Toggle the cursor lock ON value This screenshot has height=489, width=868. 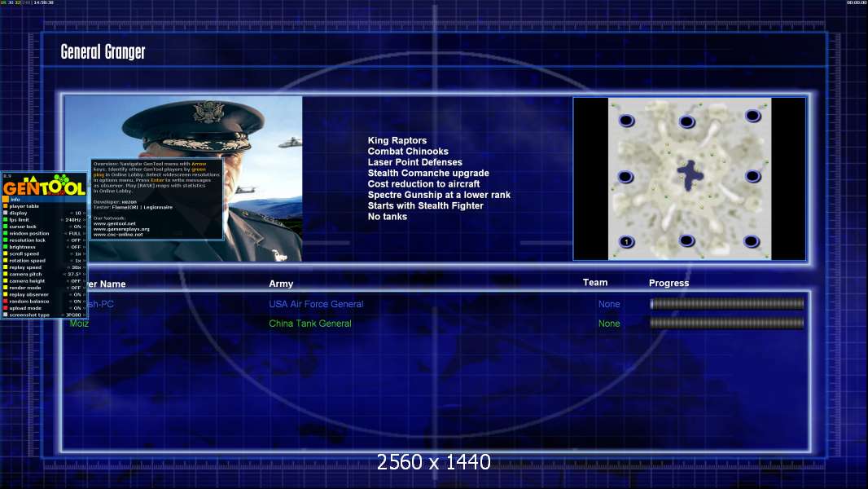pos(77,227)
